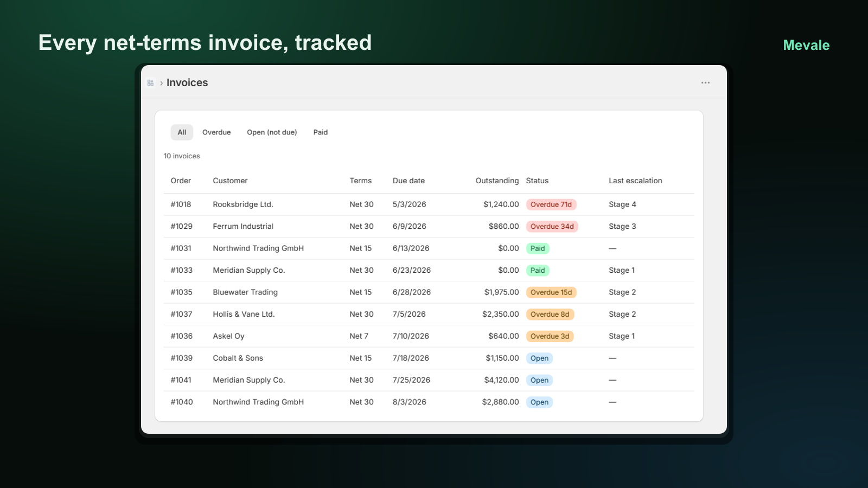Click the 10 invoices count label

[x=182, y=156]
